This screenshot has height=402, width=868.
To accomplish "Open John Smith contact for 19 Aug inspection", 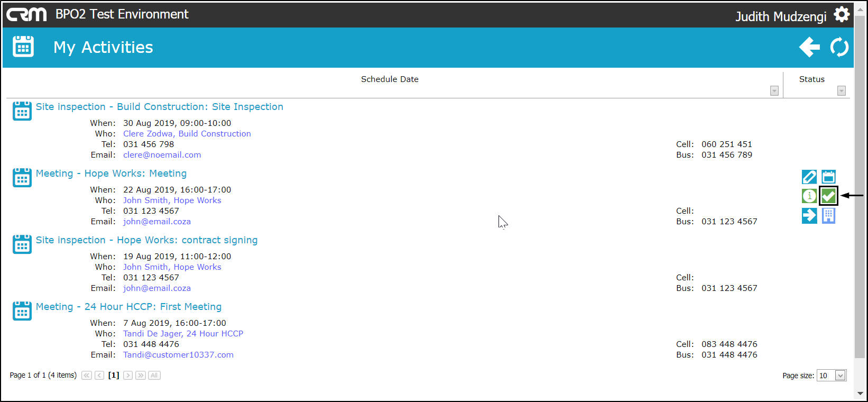I will 172,267.
